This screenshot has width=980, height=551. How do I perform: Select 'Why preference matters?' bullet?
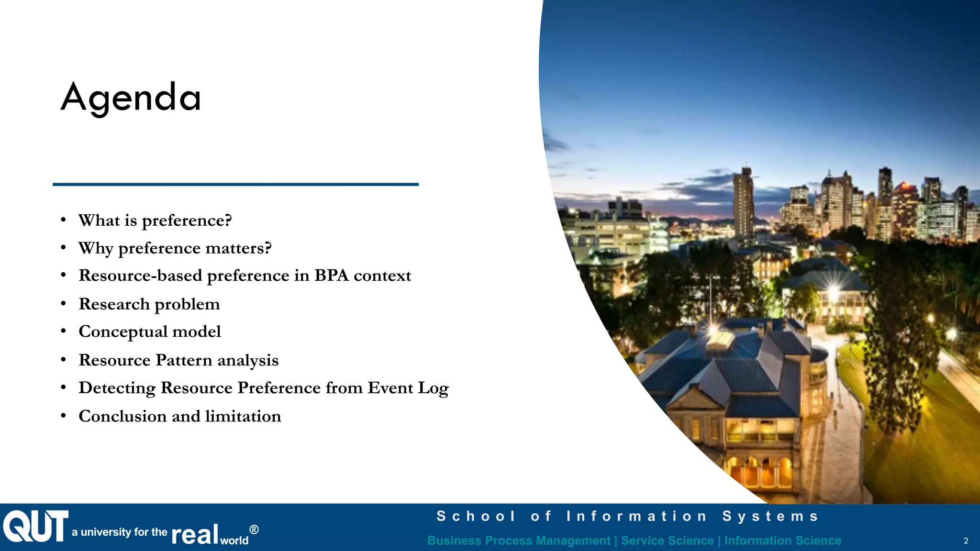coord(175,248)
